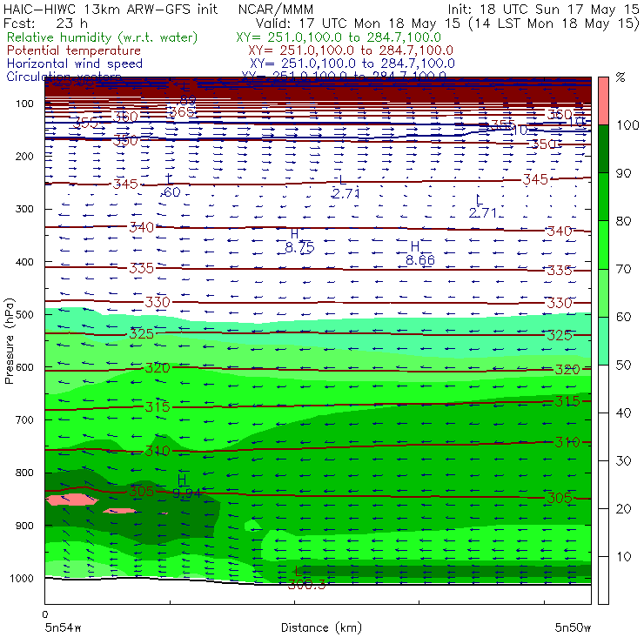The width and height of the screenshot is (644, 644).
Task: Click the colorbar "50" value label
Action: click(x=623, y=366)
